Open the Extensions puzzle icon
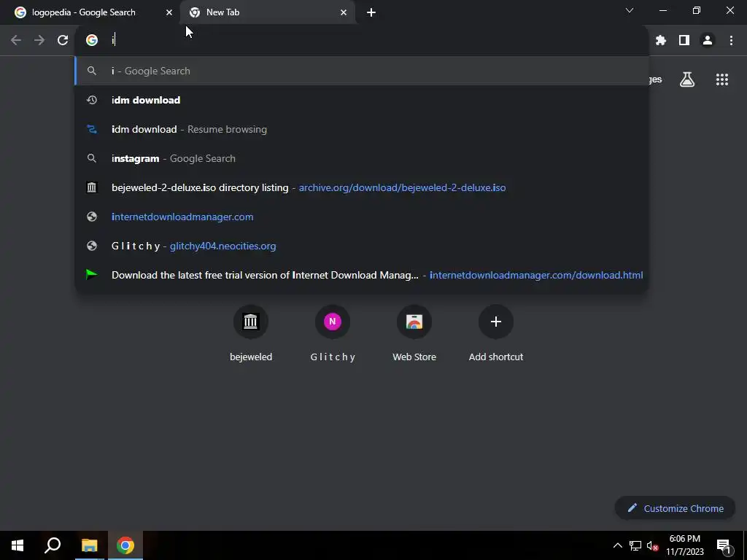The image size is (747, 560). tap(660, 41)
